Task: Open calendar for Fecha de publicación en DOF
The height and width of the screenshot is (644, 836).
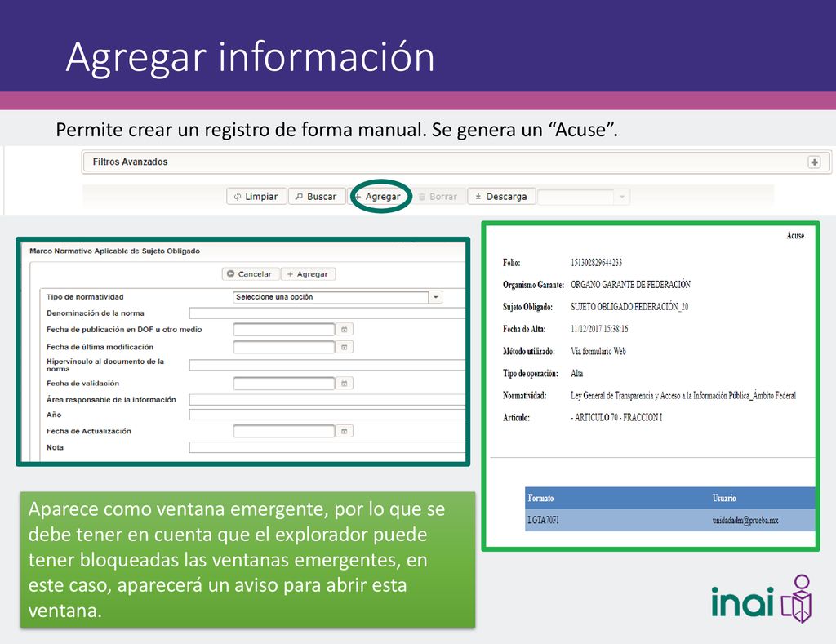Action: coord(345,330)
